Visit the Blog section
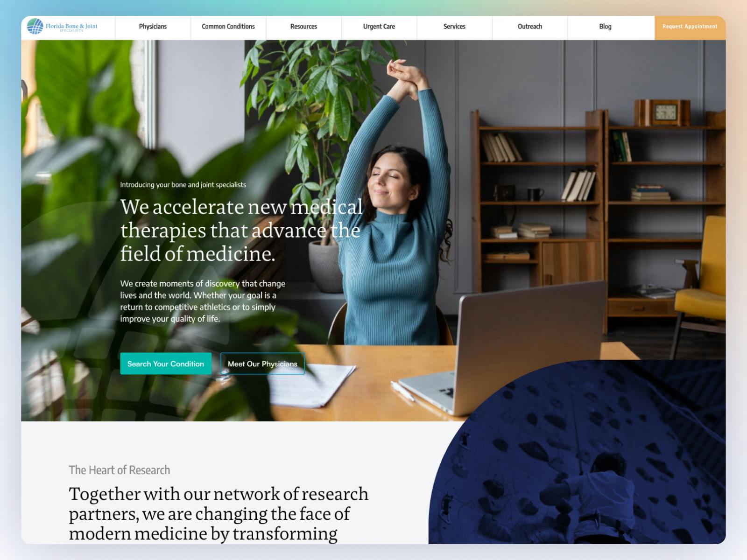The height and width of the screenshot is (560, 747). click(x=605, y=27)
